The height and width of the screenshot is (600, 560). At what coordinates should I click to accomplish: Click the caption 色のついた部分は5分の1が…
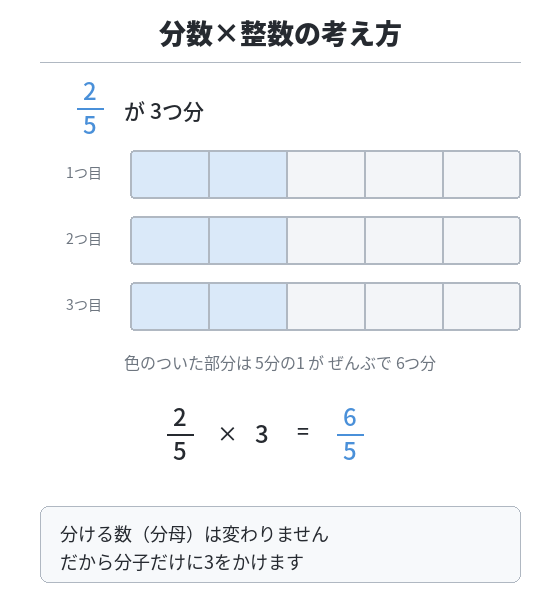click(x=280, y=363)
